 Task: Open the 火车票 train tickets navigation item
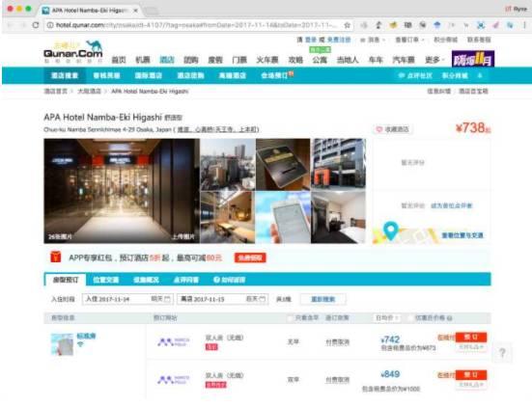[267, 60]
